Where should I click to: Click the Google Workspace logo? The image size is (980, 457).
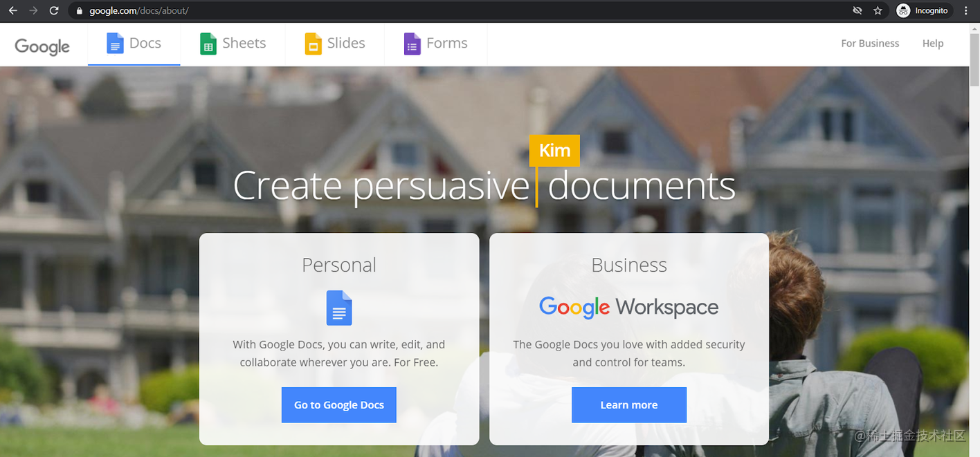(x=629, y=307)
